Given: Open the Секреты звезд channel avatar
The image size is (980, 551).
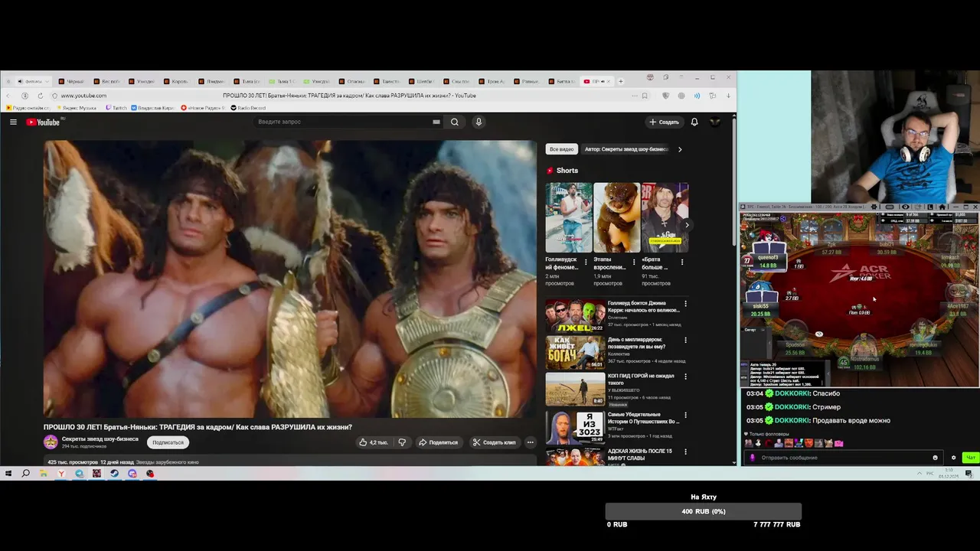Looking at the screenshot, I should click(x=51, y=442).
